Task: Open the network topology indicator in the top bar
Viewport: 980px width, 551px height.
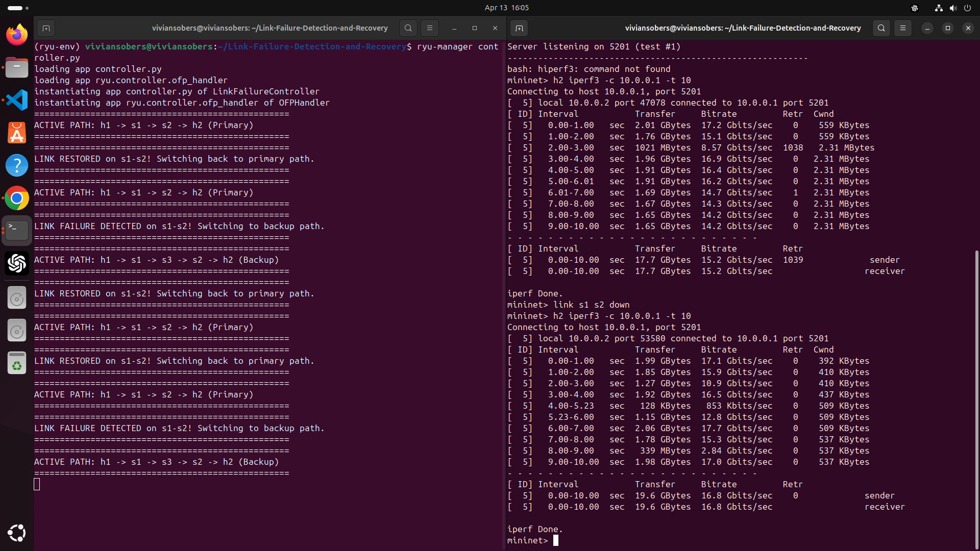Action: point(938,8)
